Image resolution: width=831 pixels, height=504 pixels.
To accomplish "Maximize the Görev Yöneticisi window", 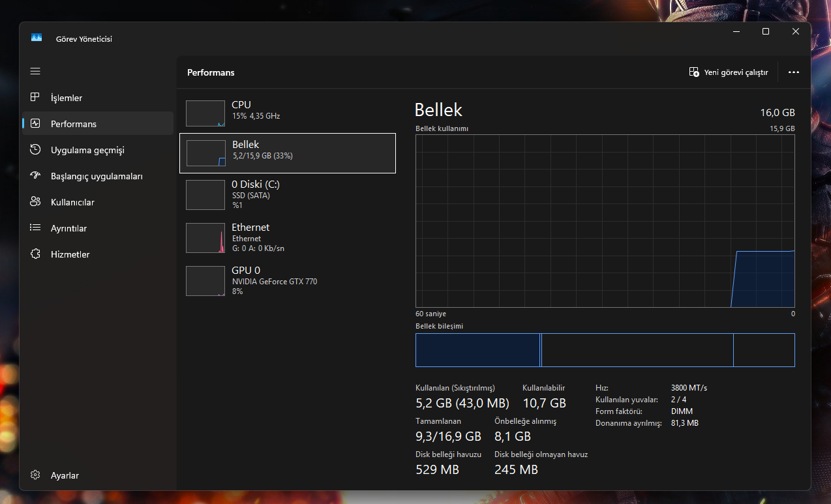I will (766, 31).
